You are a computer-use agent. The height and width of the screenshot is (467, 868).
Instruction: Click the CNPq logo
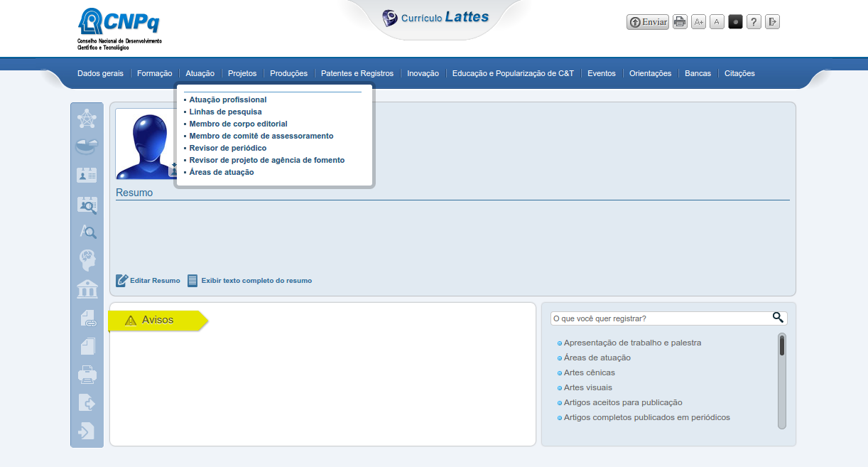tap(119, 28)
